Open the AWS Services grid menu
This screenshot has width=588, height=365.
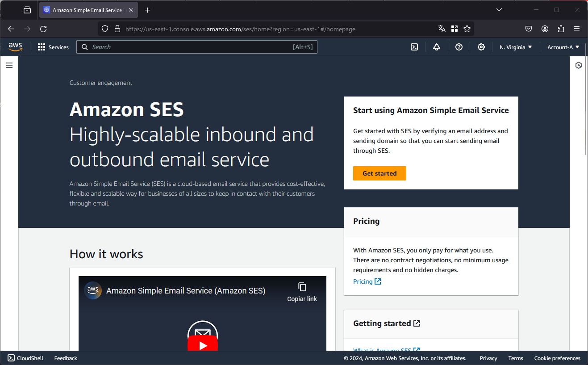[53, 47]
